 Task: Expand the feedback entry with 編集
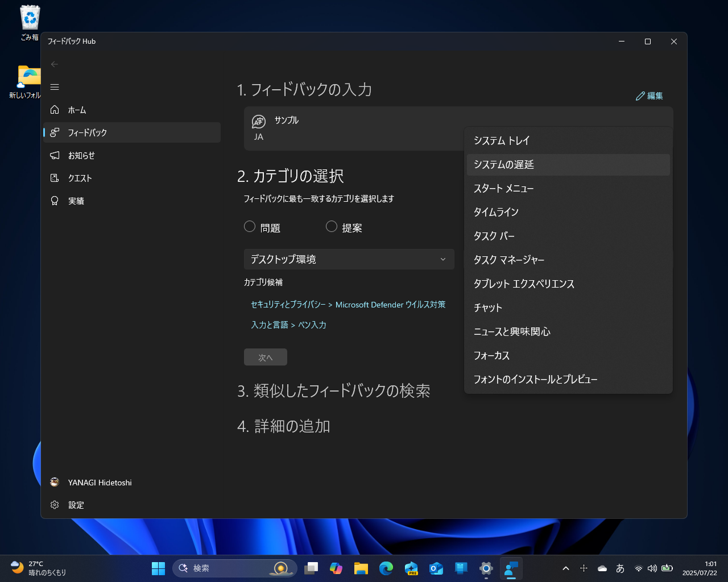pyautogui.click(x=650, y=95)
